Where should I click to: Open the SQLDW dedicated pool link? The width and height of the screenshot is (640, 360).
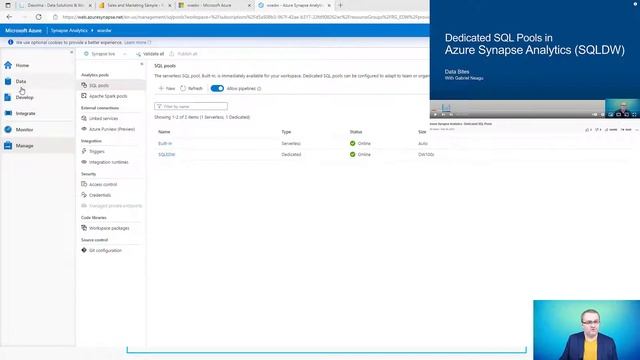(167, 155)
